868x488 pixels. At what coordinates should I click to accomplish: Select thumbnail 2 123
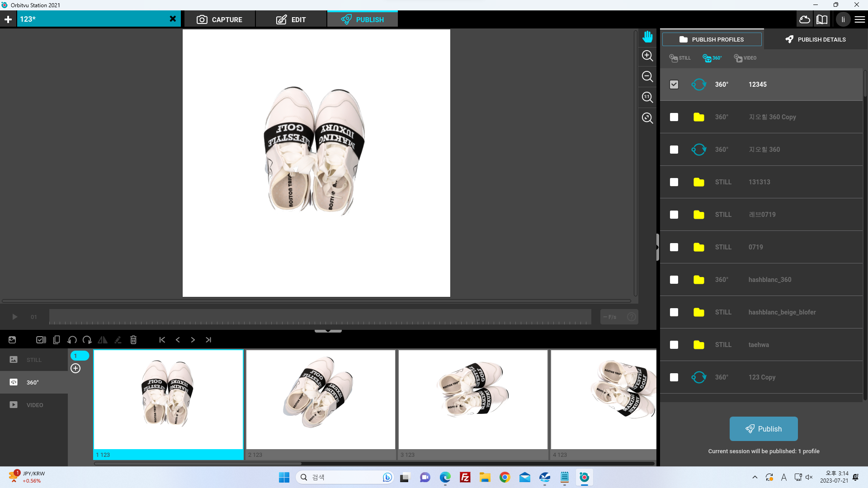point(321,404)
